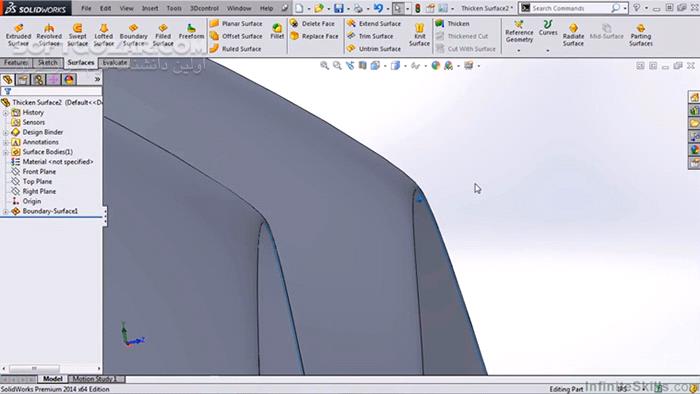This screenshot has height=394, width=700.
Task: Switch to the Features tab
Action: [16, 62]
